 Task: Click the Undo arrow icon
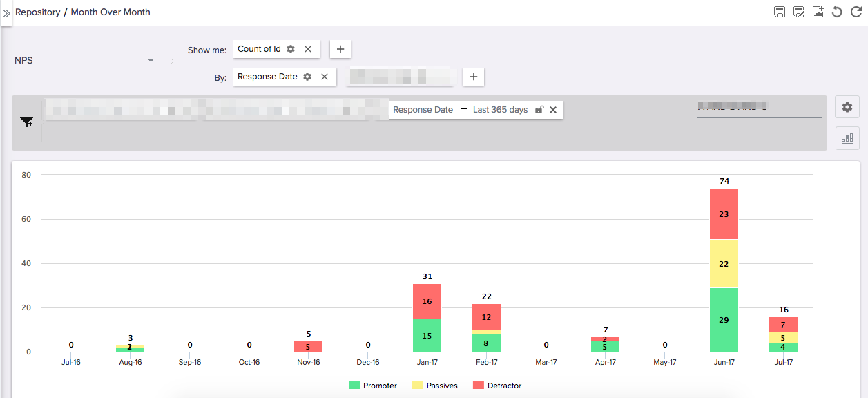837,12
